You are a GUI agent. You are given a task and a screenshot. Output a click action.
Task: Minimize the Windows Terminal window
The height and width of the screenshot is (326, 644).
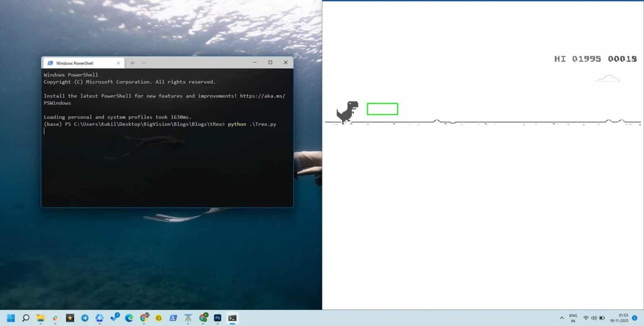point(255,62)
